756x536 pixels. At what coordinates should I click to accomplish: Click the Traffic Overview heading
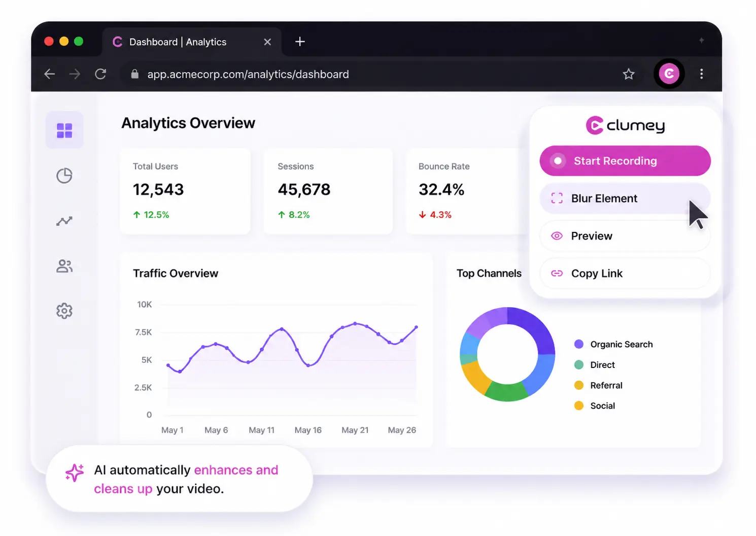(x=176, y=274)
